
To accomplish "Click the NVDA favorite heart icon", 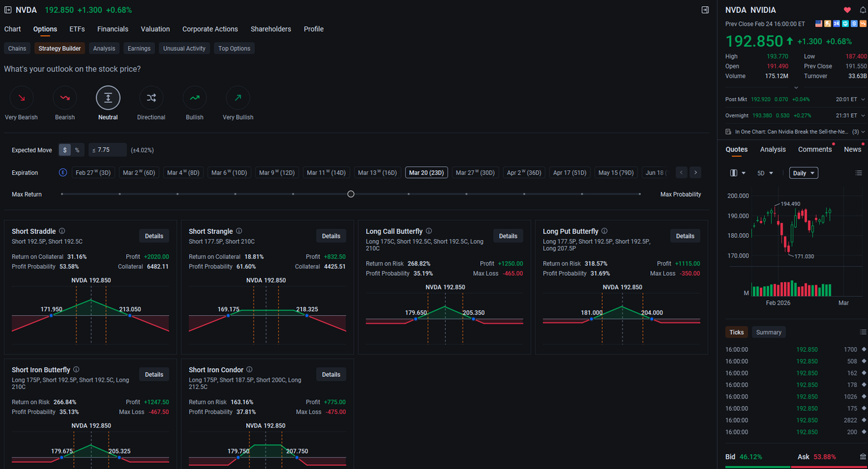I will 847,10.
